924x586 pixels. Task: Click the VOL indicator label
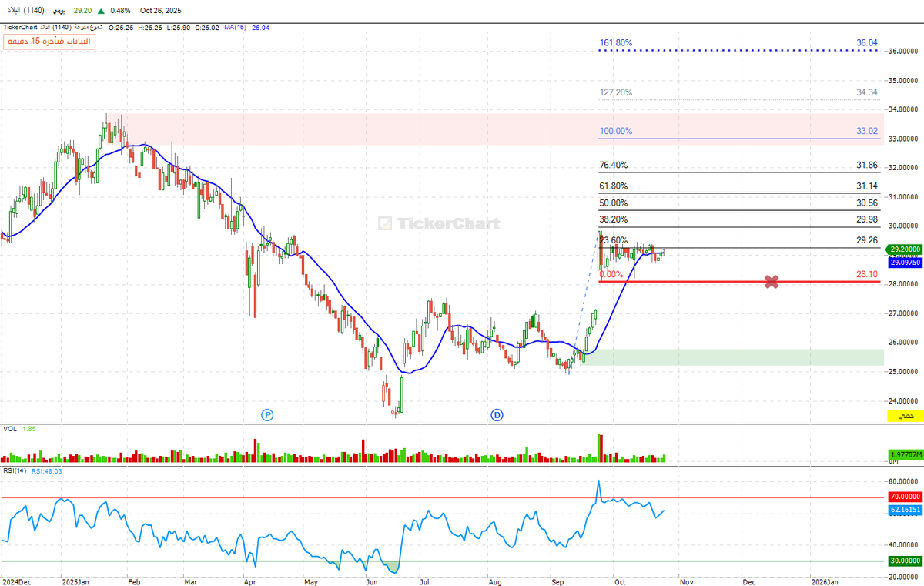pyautogui.click(x=9, y=428)
